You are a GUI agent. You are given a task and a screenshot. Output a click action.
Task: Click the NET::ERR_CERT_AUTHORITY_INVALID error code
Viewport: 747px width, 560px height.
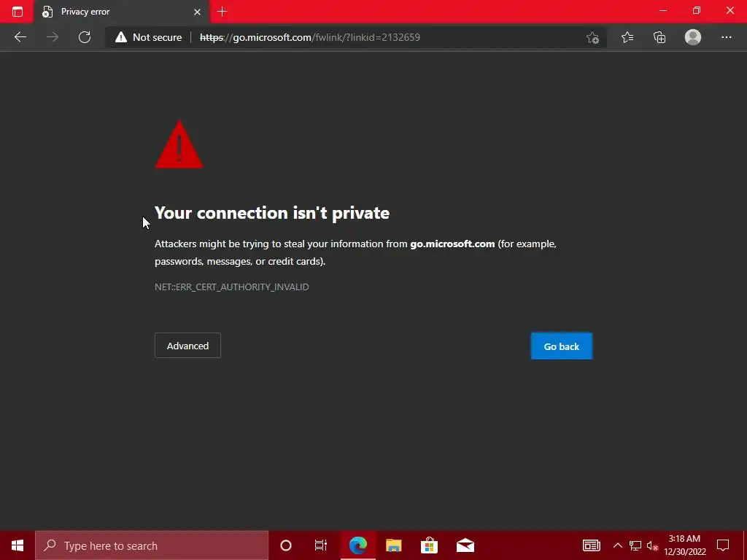coord(231,287)
